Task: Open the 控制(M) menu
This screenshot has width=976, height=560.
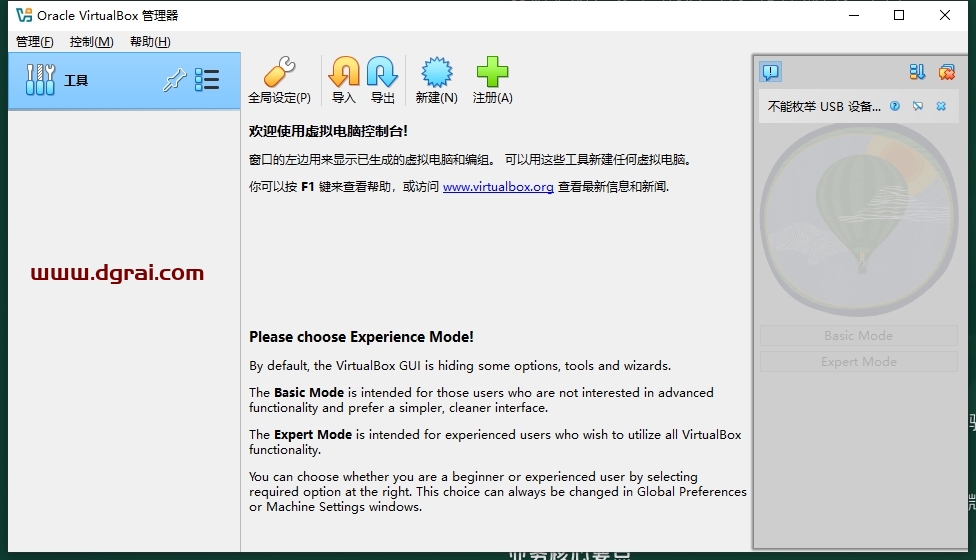Action: 92,42
